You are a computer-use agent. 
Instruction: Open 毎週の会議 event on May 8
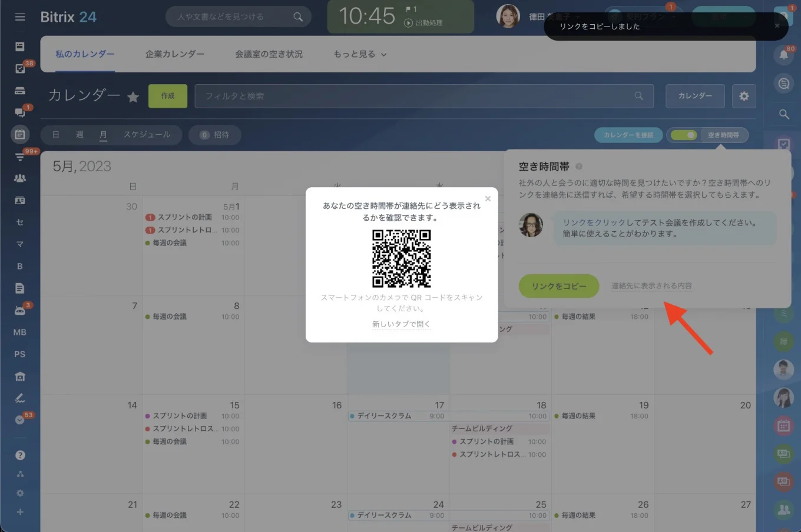193,317
